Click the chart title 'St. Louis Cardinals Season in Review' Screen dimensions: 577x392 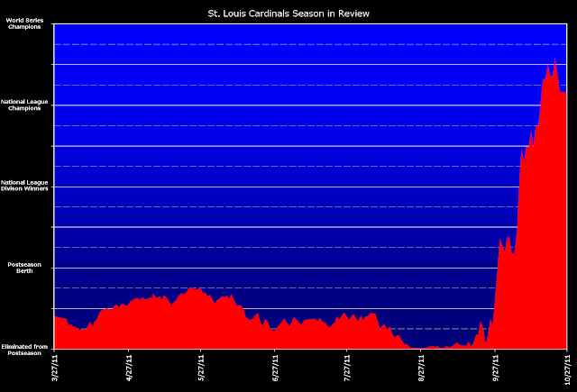(x=288, y=14)
